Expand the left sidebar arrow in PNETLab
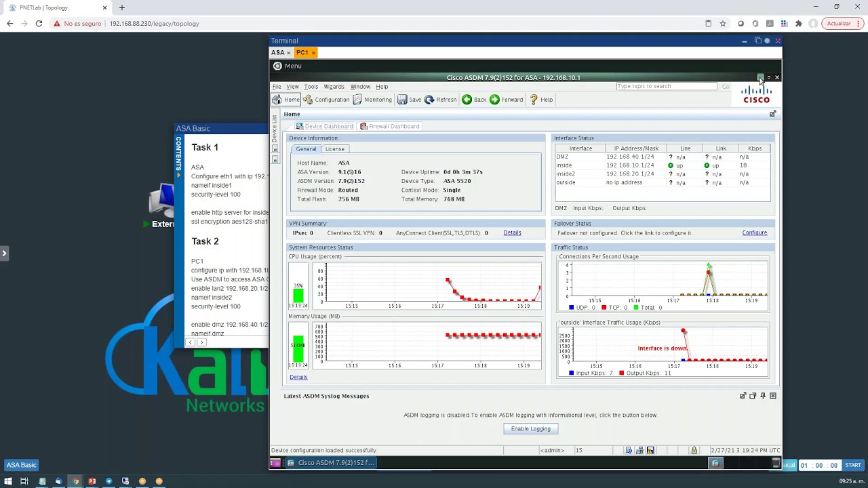The image size is (868, 488). click(x=4, y=253)
